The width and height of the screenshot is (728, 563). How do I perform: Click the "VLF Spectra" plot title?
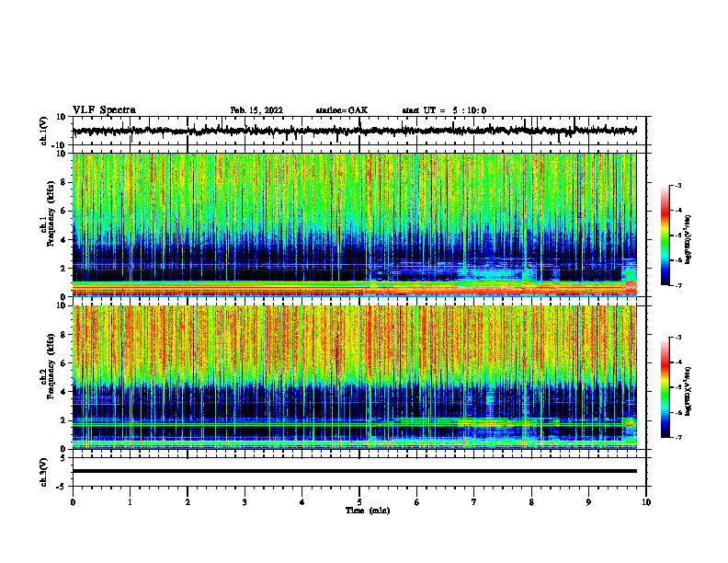coord(104,110)
